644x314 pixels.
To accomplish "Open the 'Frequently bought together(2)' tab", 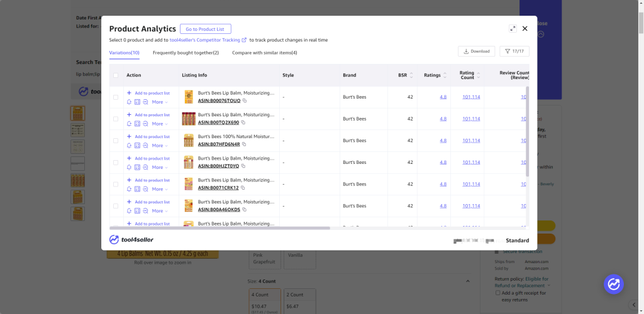I will (x=186, y=53).
